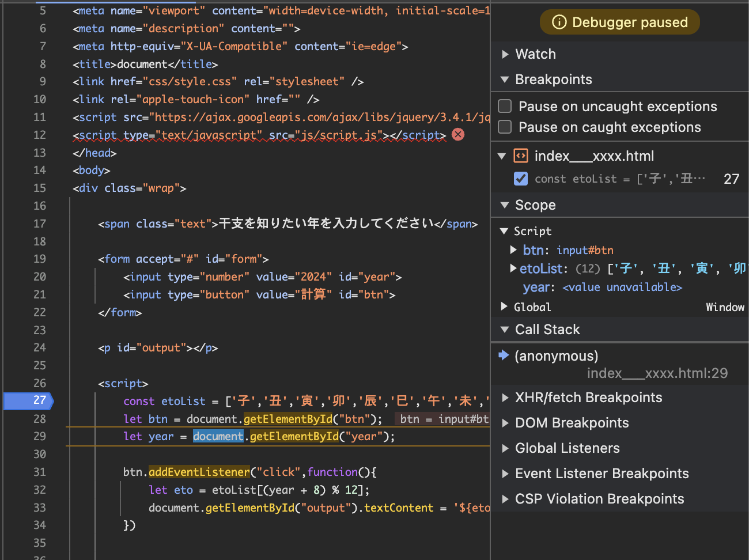Click the 'const etoList' declaration on line 27

coord(164,401)
